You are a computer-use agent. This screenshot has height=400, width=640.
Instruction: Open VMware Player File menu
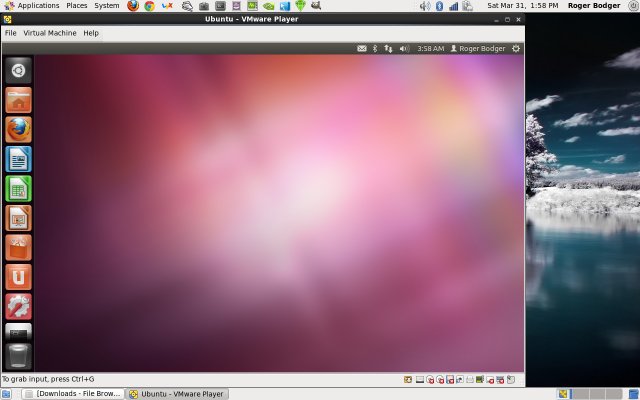(11, 33)
